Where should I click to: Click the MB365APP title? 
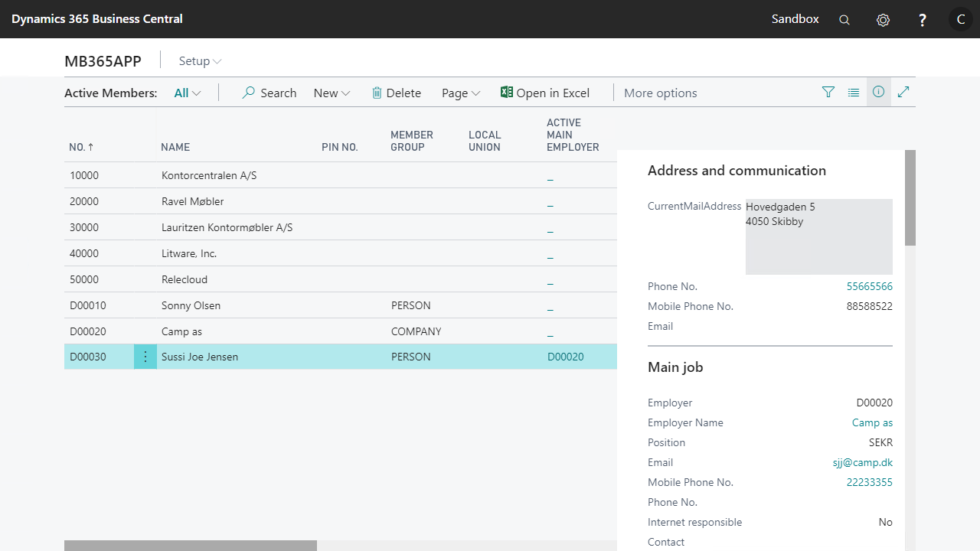pos(103,61)
